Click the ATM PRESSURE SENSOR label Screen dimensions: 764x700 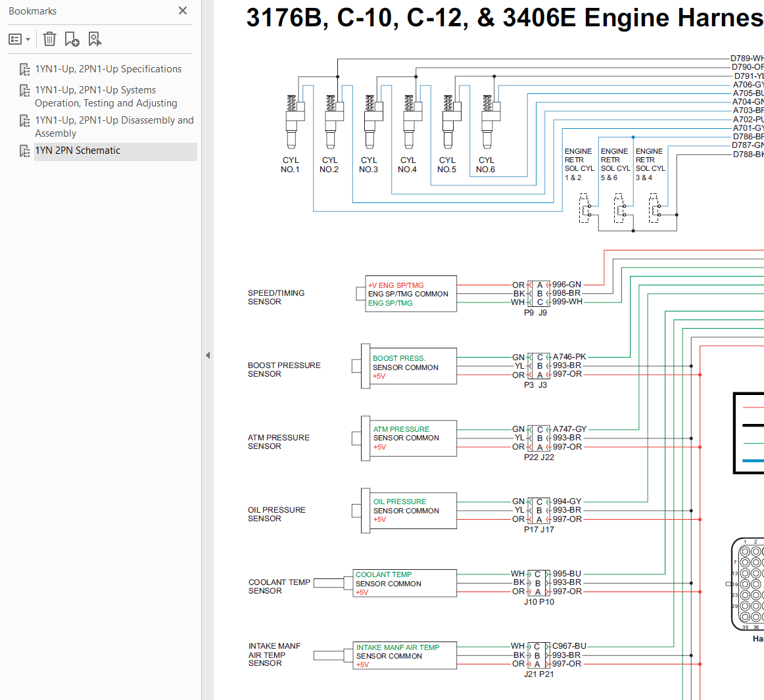(x=278, y=441)
